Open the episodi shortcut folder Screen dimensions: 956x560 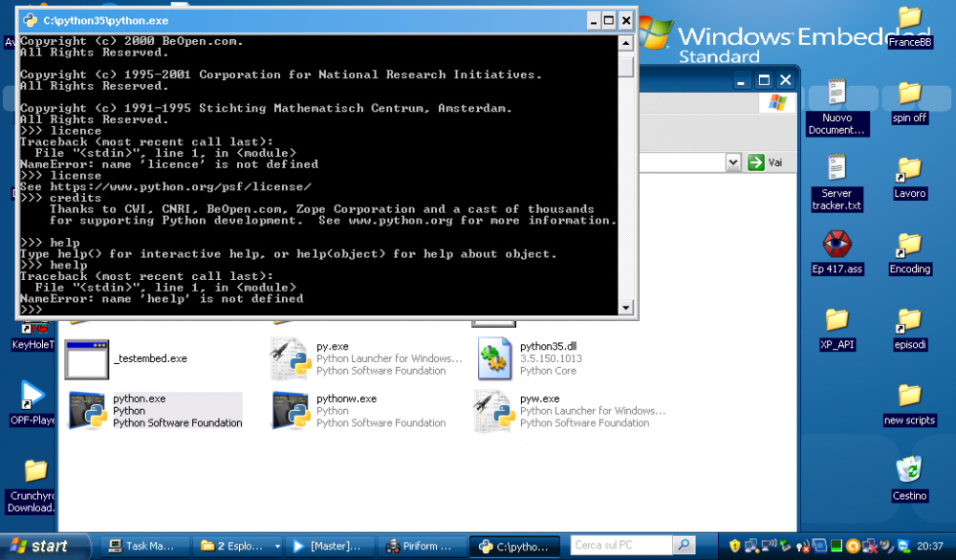coord(910,329)
